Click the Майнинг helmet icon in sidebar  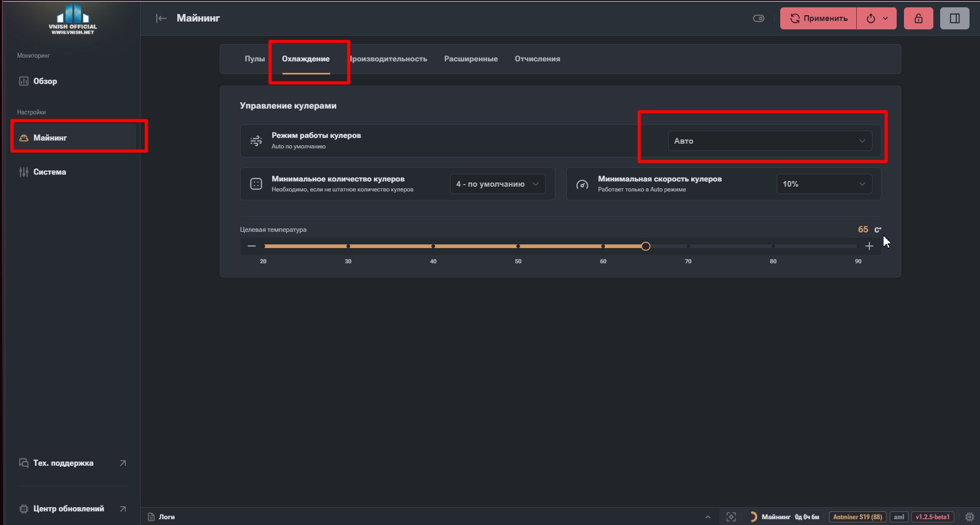24,138
